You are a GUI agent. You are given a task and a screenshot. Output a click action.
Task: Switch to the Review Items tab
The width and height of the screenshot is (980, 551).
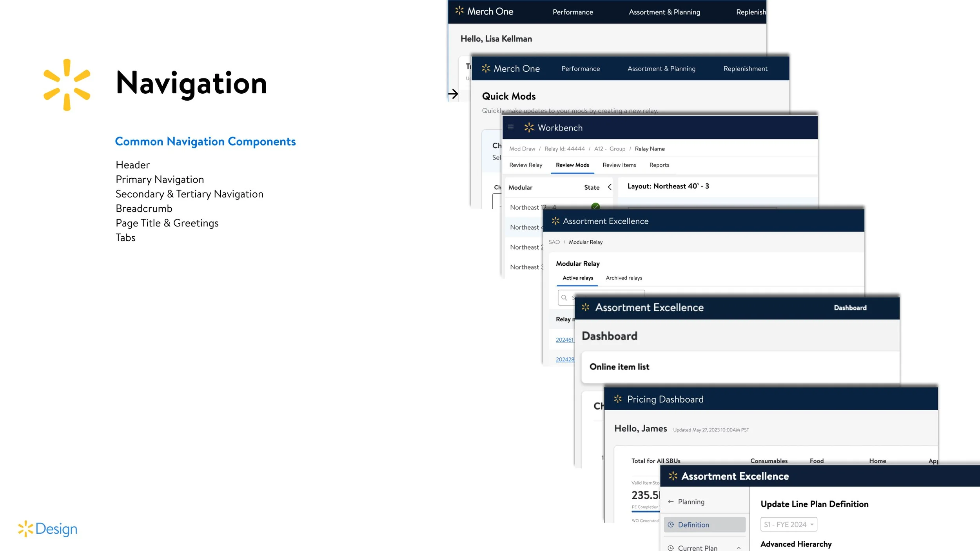point(619,165)
